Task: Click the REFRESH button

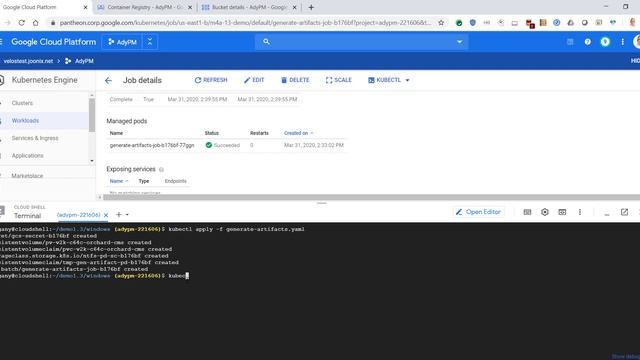Action: click(211, 80)
